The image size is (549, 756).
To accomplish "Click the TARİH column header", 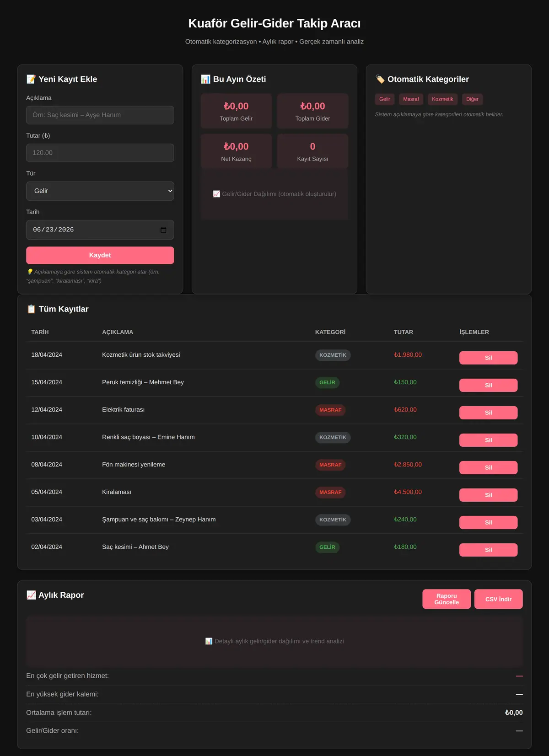I will tap(40, 332).
